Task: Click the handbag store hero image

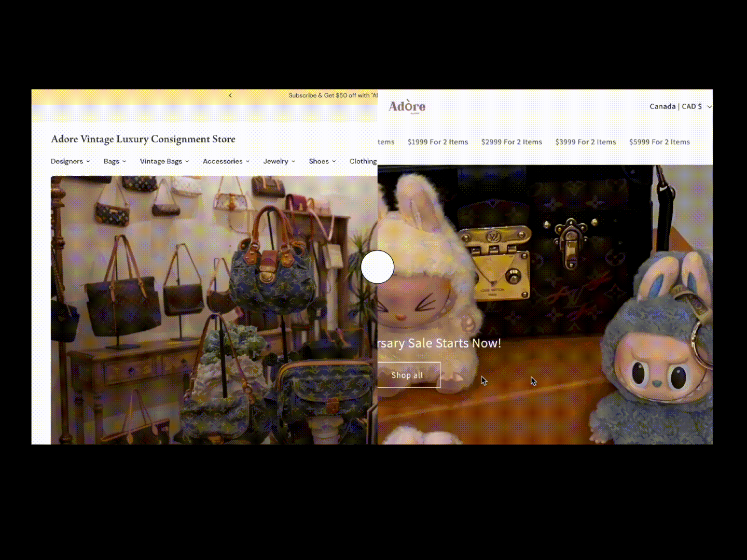Action: coord(214,310)
